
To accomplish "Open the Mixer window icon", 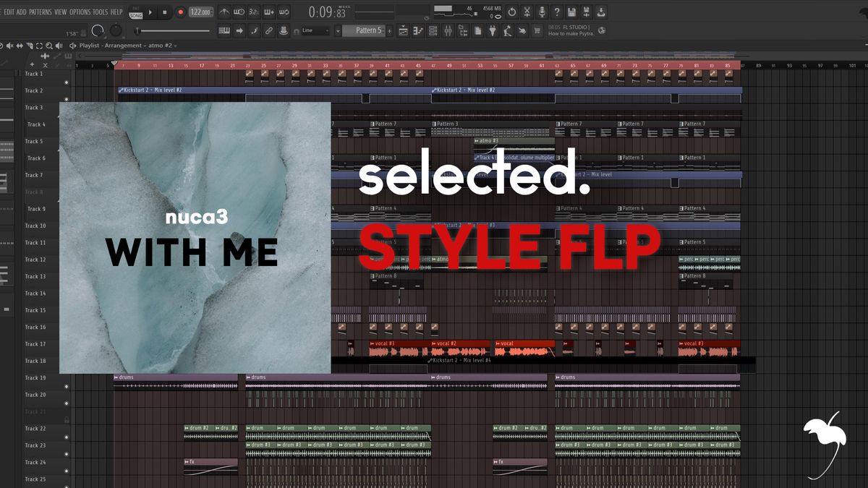I will point(447,30).
